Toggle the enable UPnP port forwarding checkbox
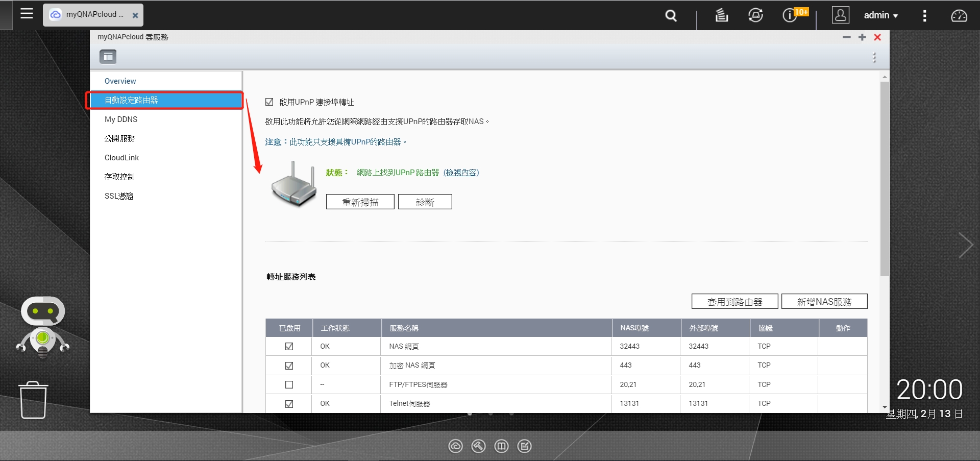The height and width of the screenshot is (461, 980). coord(269,102)
